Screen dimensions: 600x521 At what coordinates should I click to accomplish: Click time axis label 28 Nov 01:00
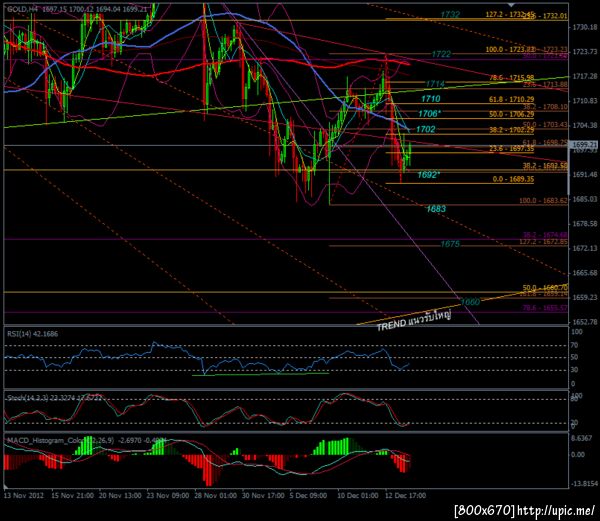(x=216, y=495)
